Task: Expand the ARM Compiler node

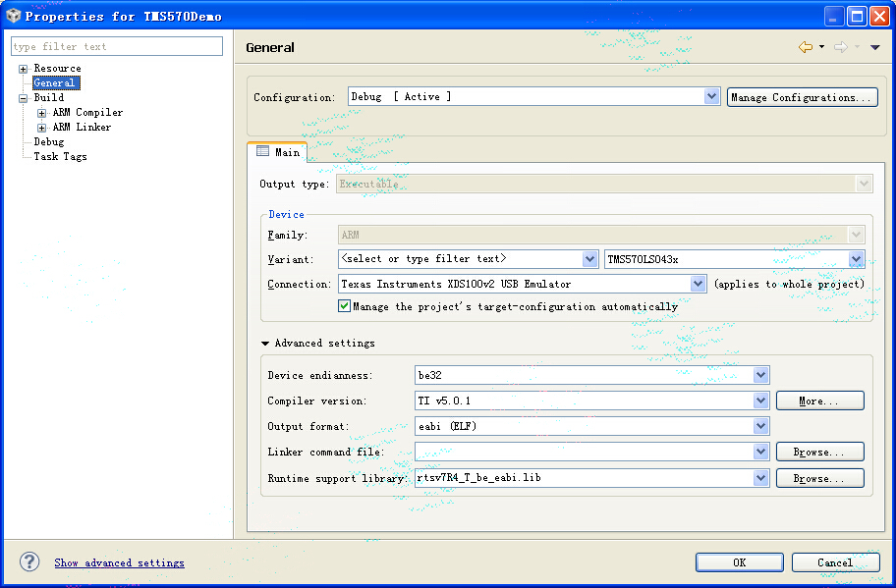Action: click(41, 113)
